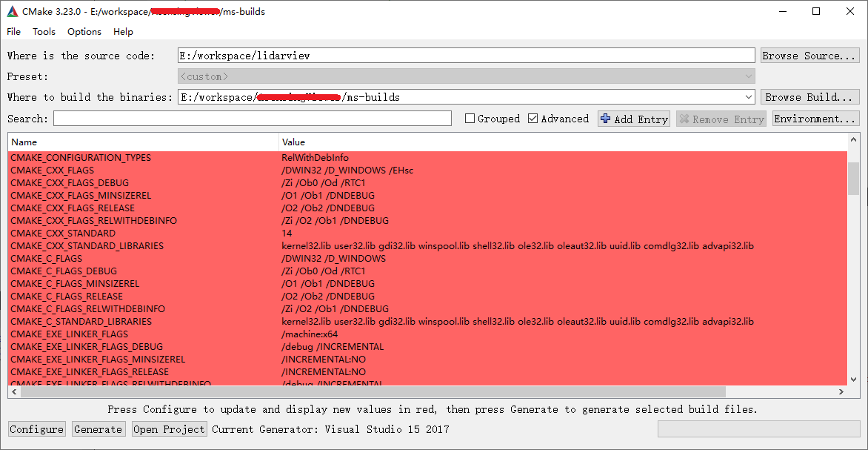Open the Environment settings button

(815, 119)
